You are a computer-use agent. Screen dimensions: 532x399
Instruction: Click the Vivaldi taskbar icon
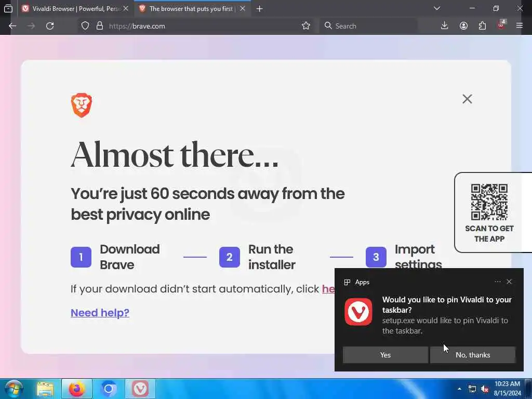(x=140, y=389)
